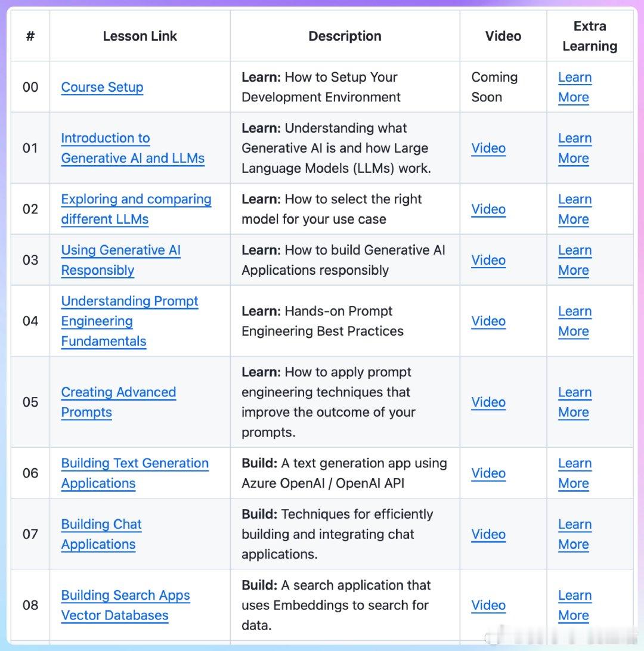Click description about integrating chat applications
The width and height of the screenshot is (644, 651).
click(337, 534)
